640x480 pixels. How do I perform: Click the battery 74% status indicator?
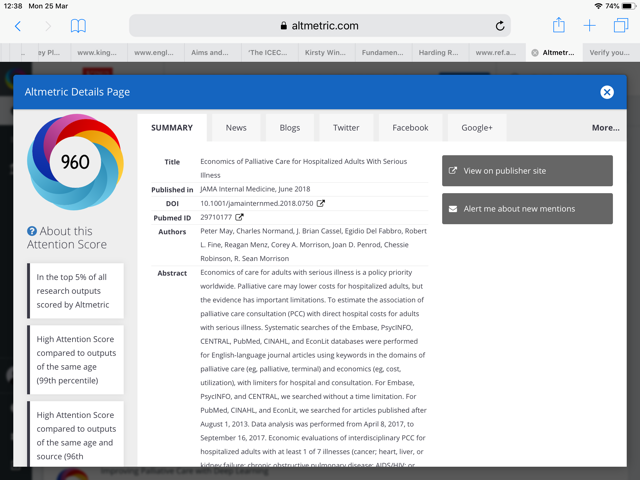pyautogui.click(x=621, y=6)
